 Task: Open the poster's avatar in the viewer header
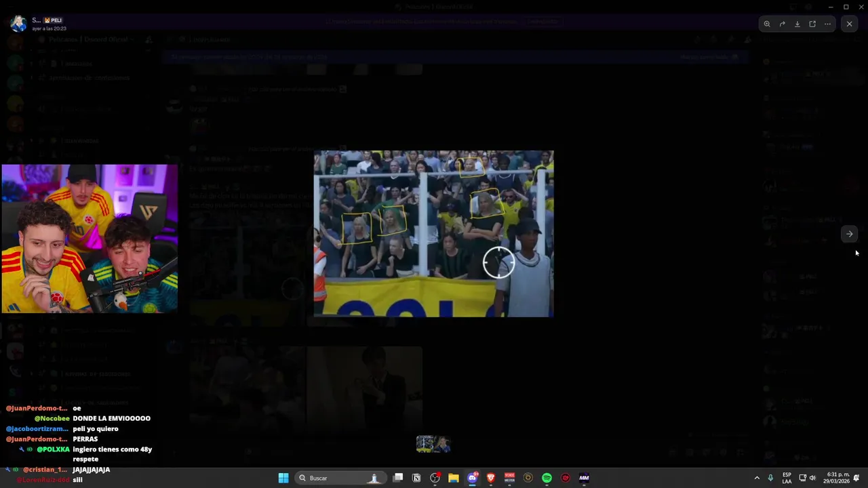tap(18, 24)
